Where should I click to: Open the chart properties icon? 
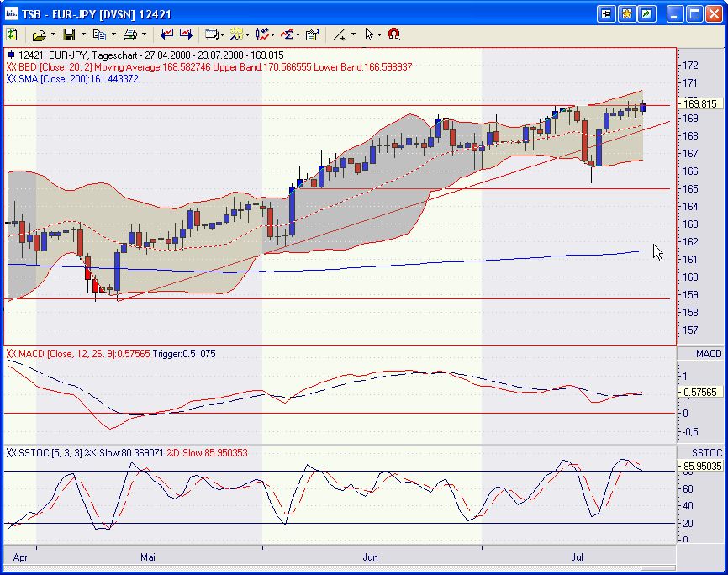coord(312,34)
